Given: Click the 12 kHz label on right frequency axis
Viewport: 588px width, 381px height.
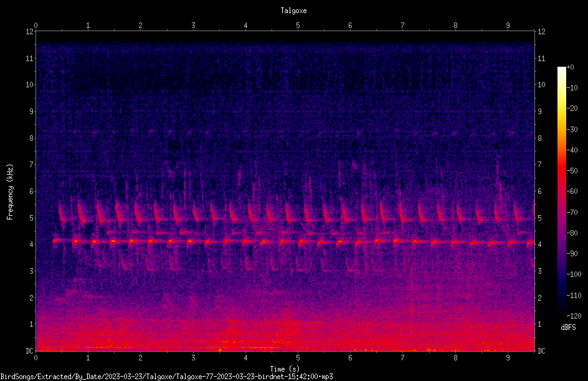Looking at the screenshot, I should tap(541, 32).
